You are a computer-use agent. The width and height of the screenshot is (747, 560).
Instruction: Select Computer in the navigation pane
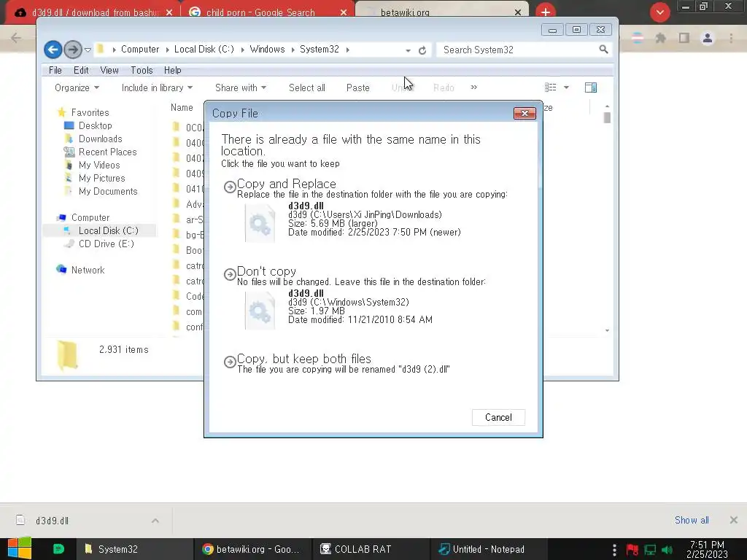(x=90, y=217)
